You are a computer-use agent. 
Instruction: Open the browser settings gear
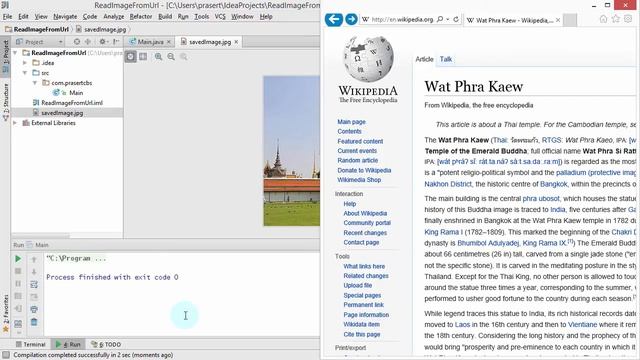pyautogui.click(x=628, y=19)
